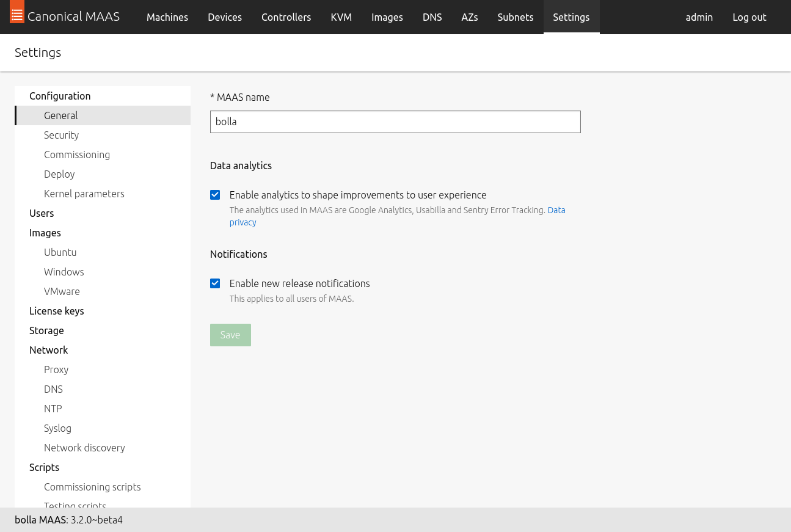The image size is (791, 532).
Task: Select Windows under Images
Action: 64,271
